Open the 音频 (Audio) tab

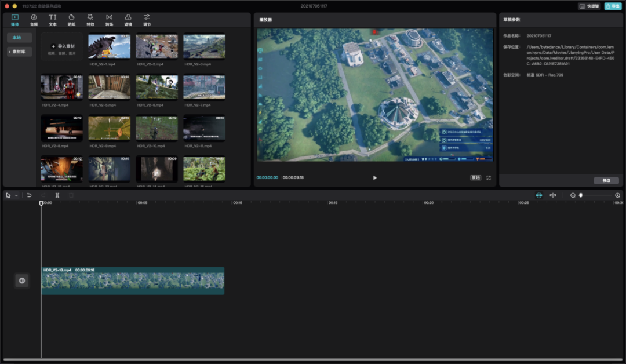coord(34,20)
